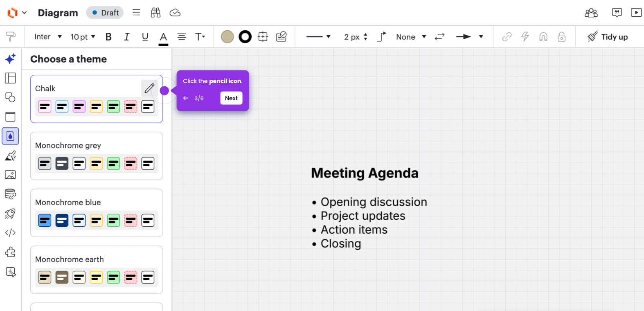Open text alignment options
The image size is (644, 311).
[x=182, y=37]
